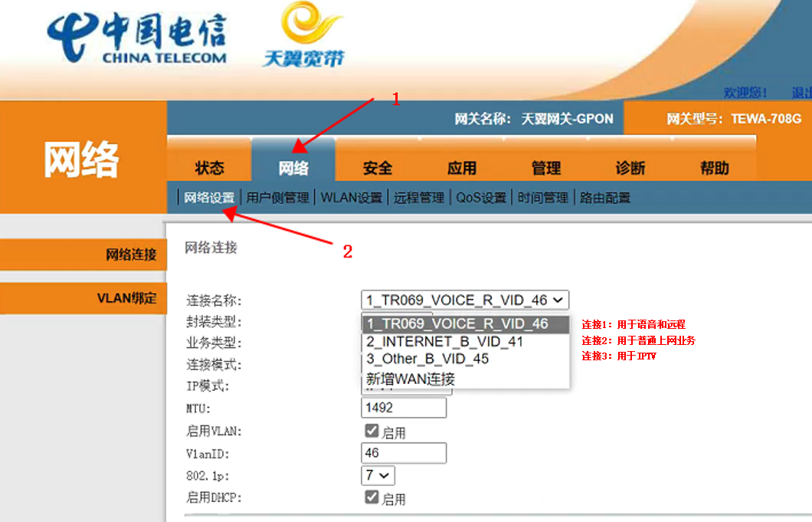Expand the 802.1p priority dropdown
The width and height of the screenshot is (812, 522).
(378, 475)
